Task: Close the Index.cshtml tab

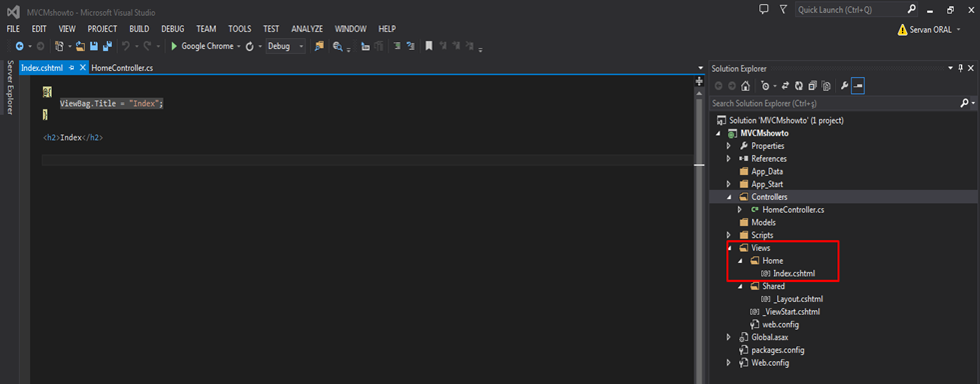Action: tap(83, 68)
